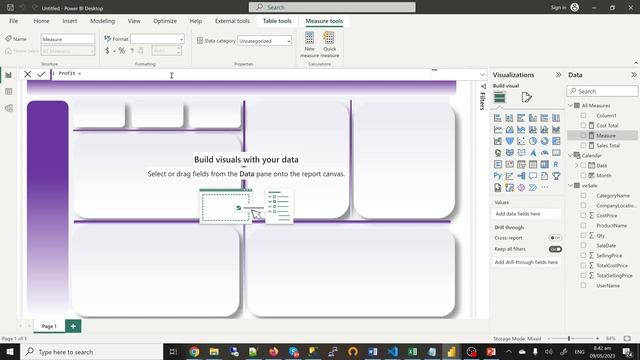This screenshot has width=640, height=360.
Task: Add a new report page
Action: (73, 326)
